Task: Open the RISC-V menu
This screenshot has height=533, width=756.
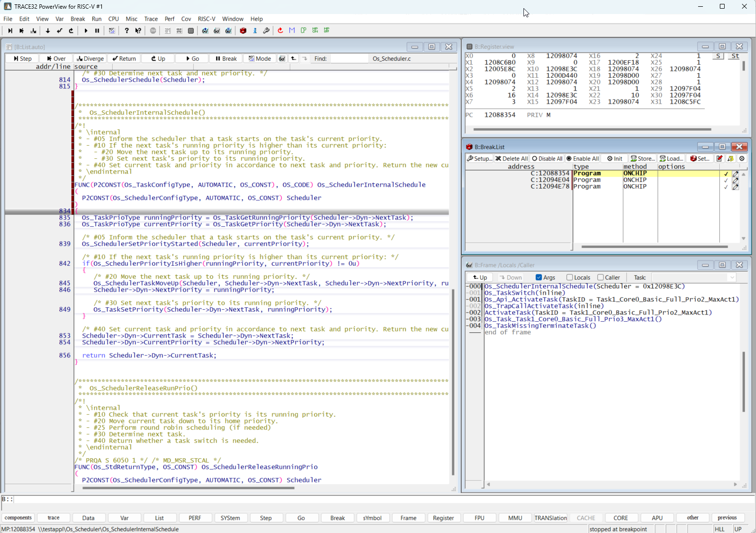Action: tap(206, 19)
